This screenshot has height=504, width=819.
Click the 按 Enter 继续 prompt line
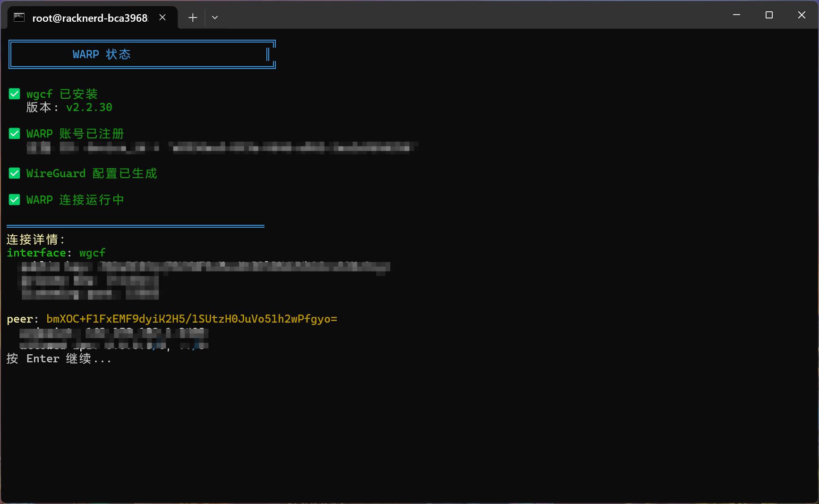click(59, 359)
